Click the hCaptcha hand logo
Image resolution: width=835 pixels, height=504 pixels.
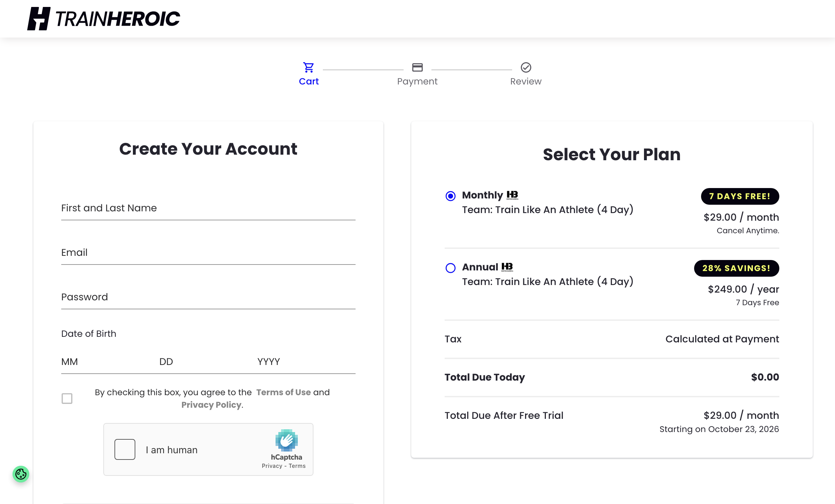click(286, 440)
